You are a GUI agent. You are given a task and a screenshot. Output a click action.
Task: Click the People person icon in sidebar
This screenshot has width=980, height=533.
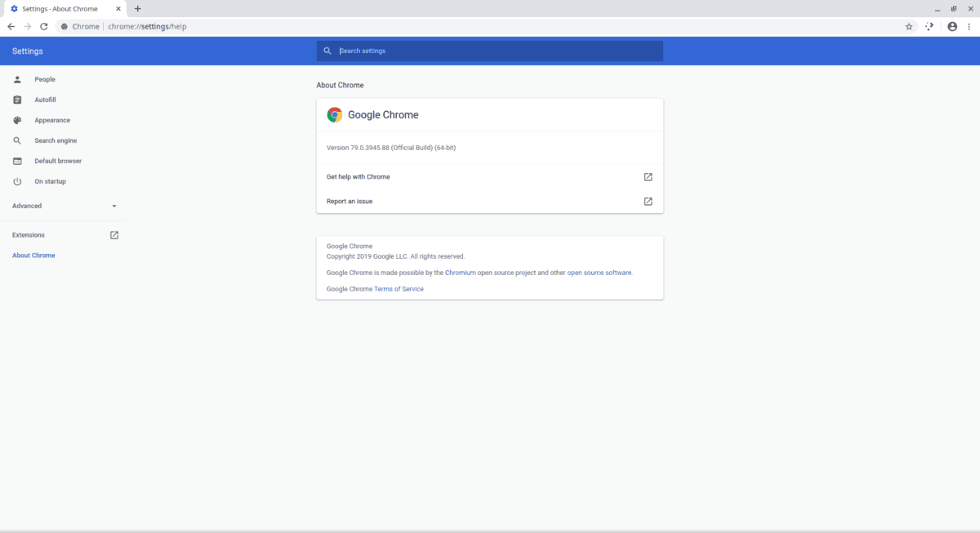pos(17,79)
